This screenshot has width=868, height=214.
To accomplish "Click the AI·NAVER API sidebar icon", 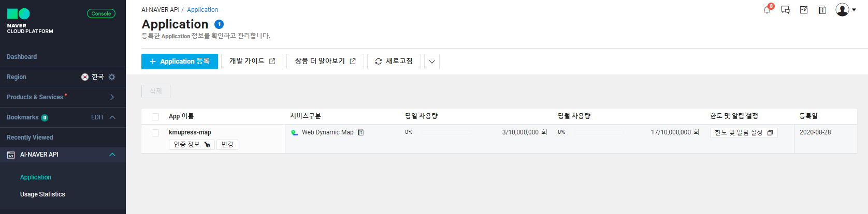I will (x=11, y=155).
